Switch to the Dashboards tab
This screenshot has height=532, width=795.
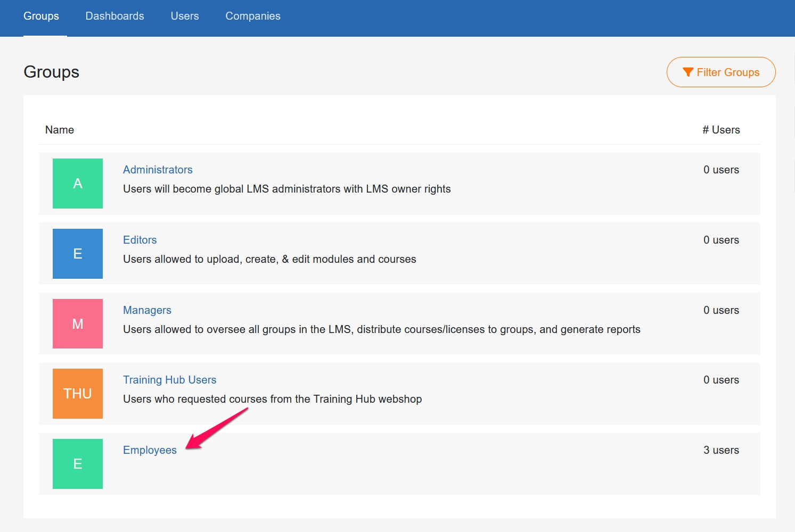click(114, 16)
